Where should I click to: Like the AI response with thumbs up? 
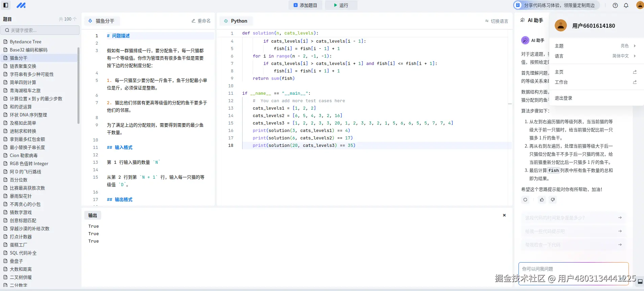[x=542, y=200]
